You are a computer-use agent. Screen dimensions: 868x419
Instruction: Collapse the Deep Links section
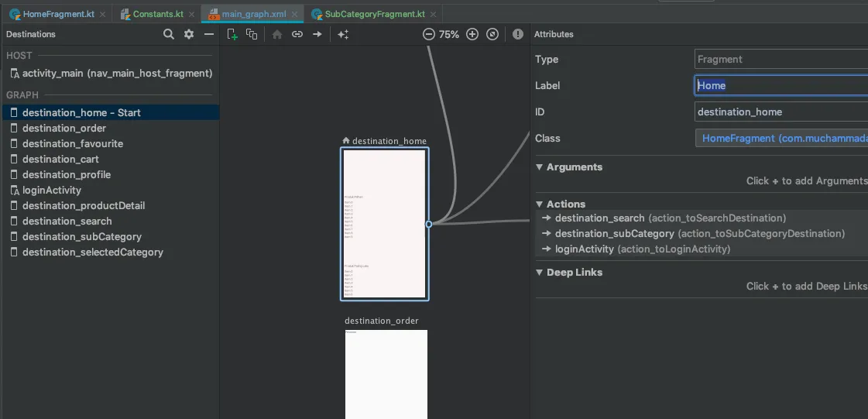539,273
